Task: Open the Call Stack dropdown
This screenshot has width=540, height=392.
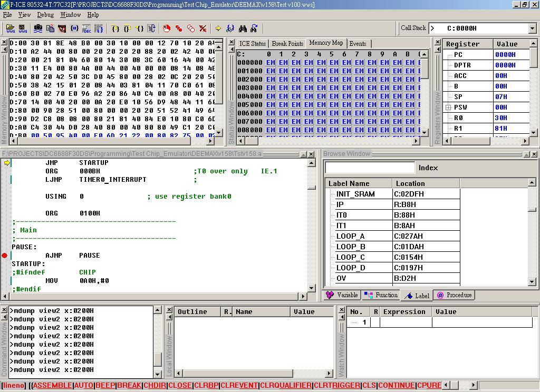Action: click(533, 28)
